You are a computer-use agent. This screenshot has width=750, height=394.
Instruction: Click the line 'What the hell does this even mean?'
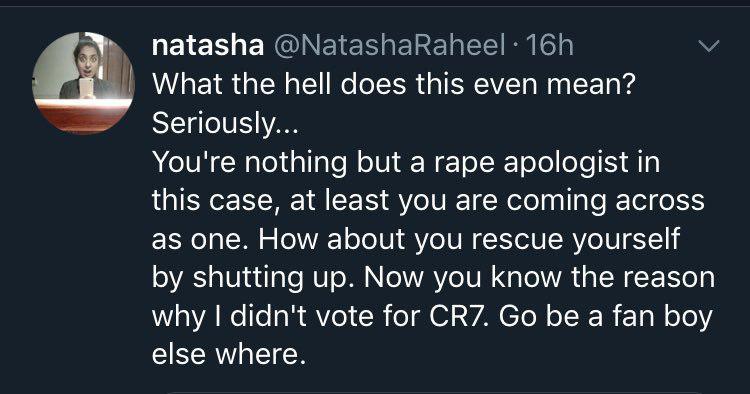pos(394,84)
